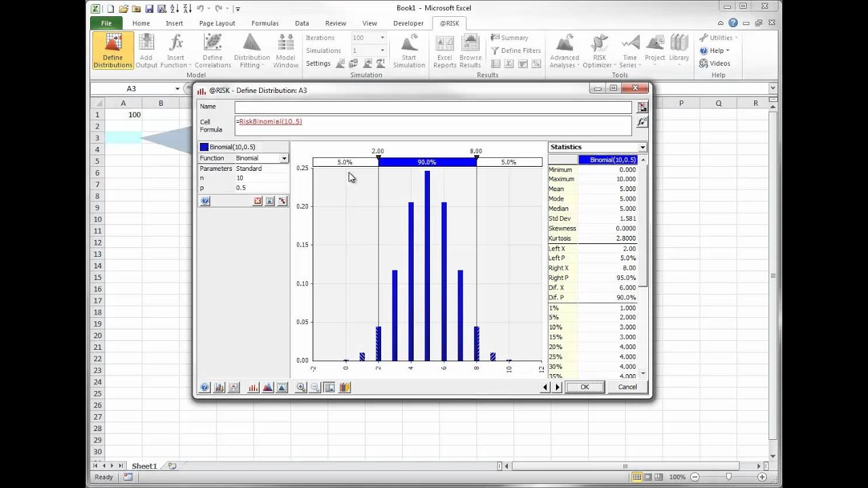Open the Iterations dropdown
868x488 pixels.
pos(382,38)
